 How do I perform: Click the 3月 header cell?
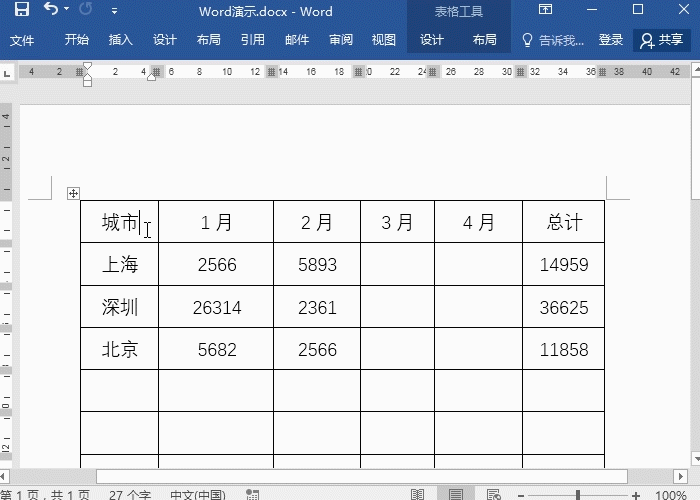(397, 222)
